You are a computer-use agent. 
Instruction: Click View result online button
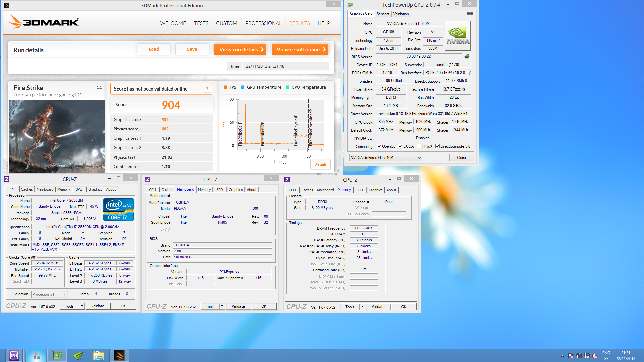coord(300,49)
